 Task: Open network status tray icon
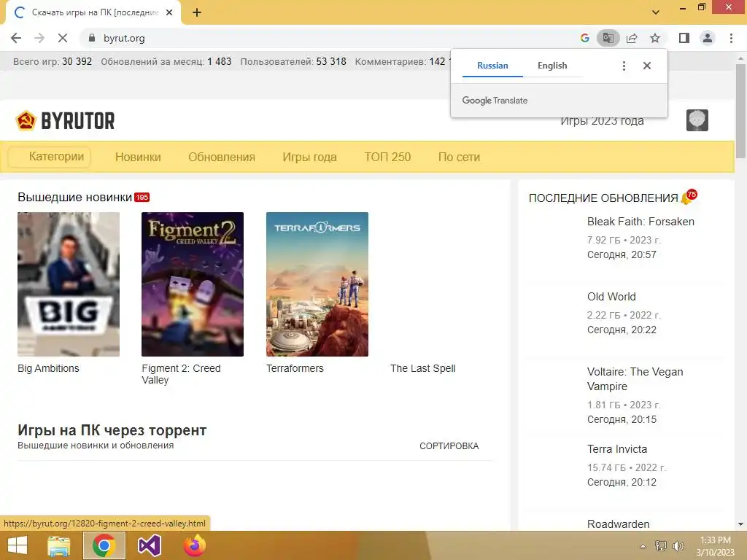click(661, 546)
